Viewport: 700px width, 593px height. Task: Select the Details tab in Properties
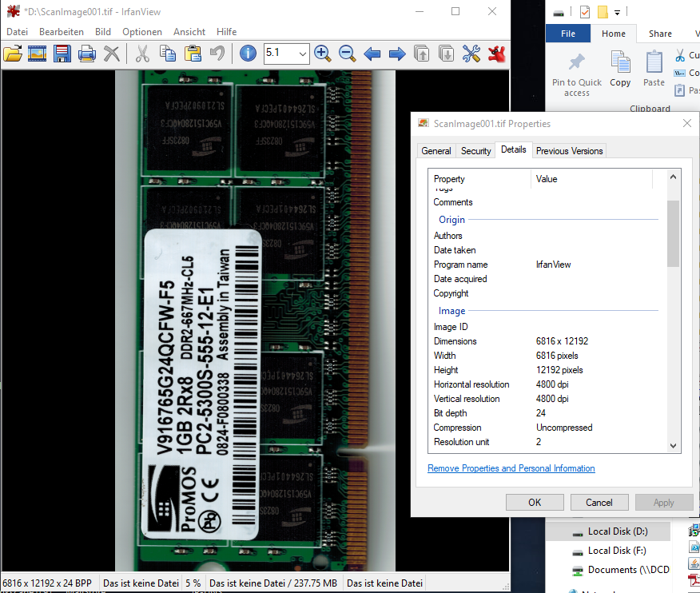[513, 149]
